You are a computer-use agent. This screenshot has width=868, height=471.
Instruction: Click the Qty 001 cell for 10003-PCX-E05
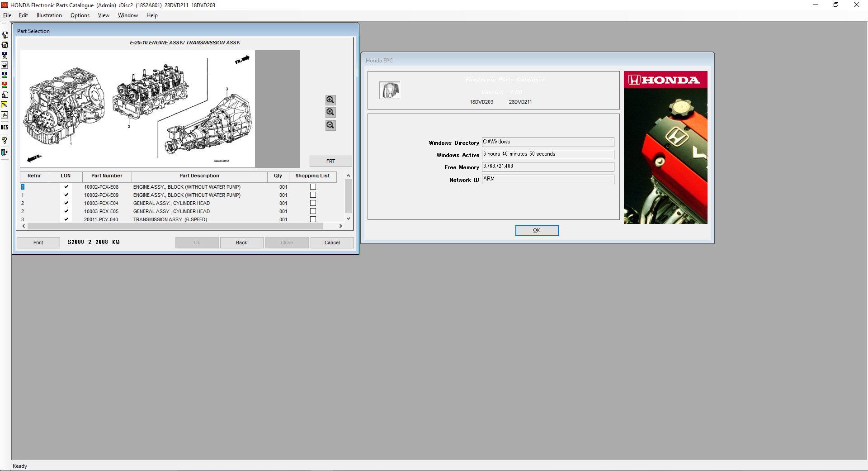[x=283, y=211]
